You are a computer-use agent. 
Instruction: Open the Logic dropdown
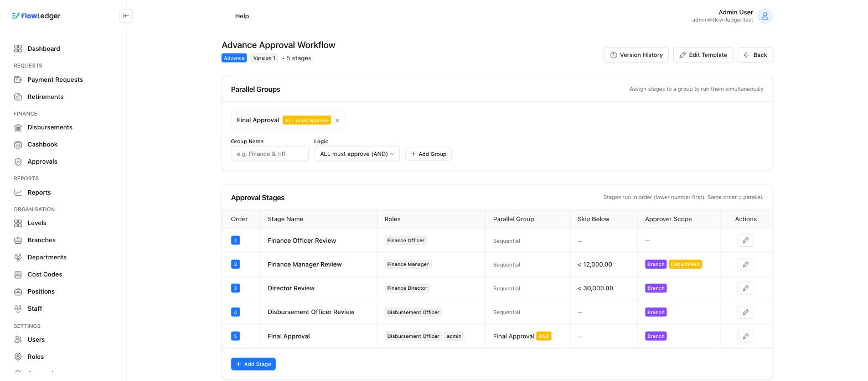pos(356,154)
